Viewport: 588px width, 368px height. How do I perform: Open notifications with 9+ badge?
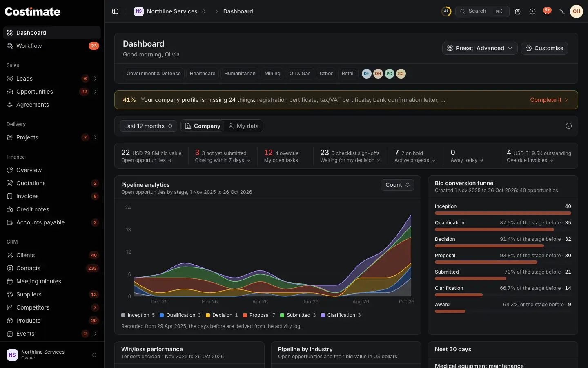coord(547,11)
